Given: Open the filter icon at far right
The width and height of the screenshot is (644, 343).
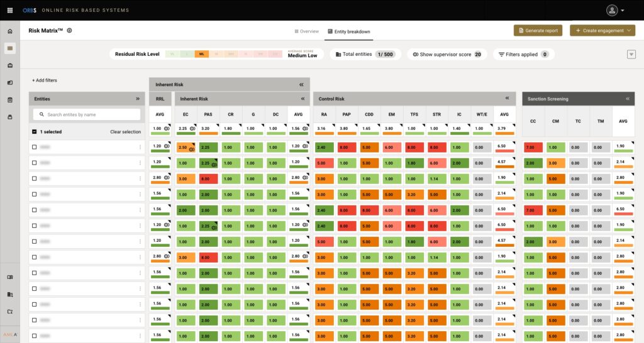Looking at the screenshot, I should 631,55.
